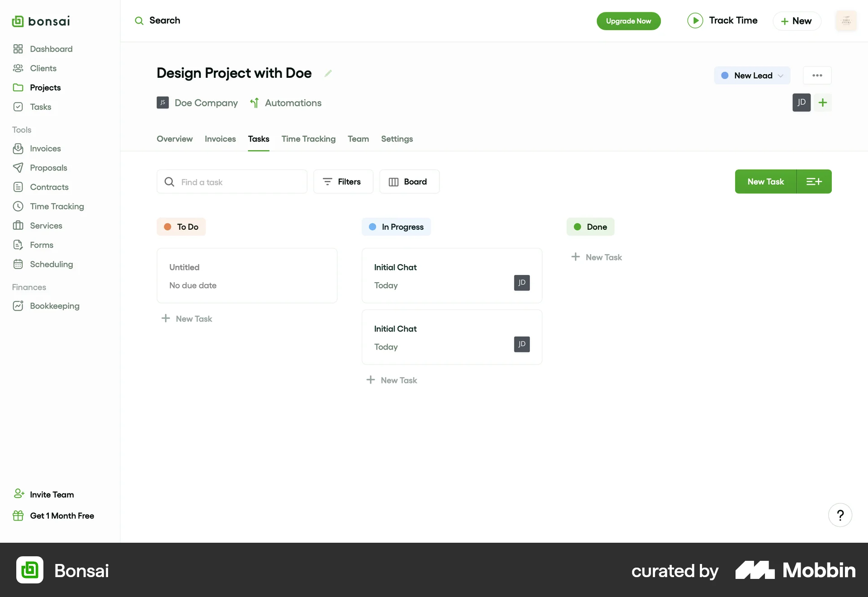
Task: Open the Time Tracking clock icon
Action: [x=18, y=206]
